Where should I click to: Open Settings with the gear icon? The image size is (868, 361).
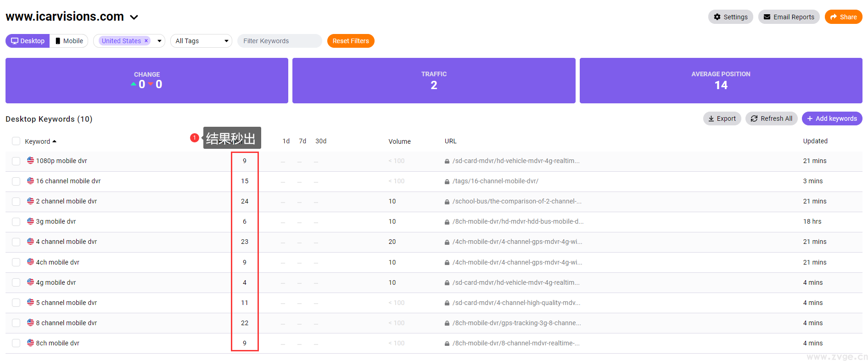tap(730, 17)
